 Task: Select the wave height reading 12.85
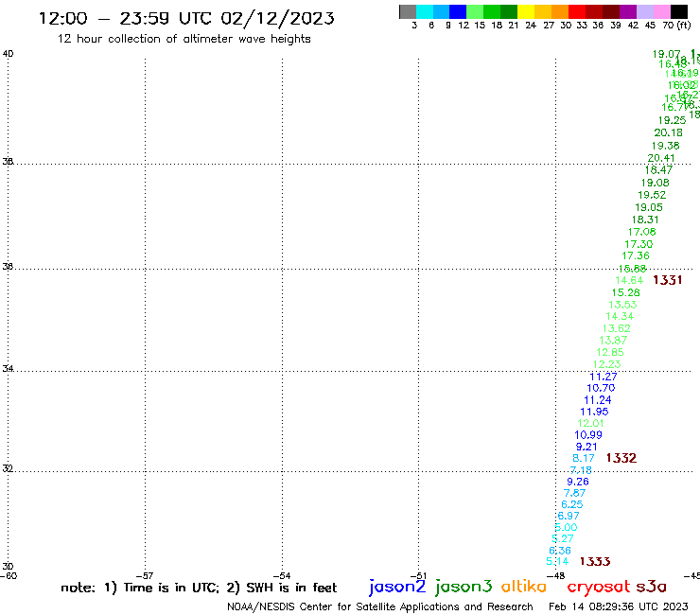tap(610, 352)
